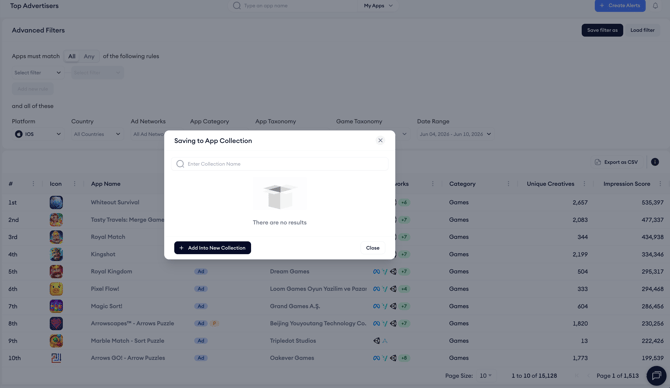670x388 pixels.
Task: Close the Saving to App Collection dialog via X
Action: coord(380,141)
